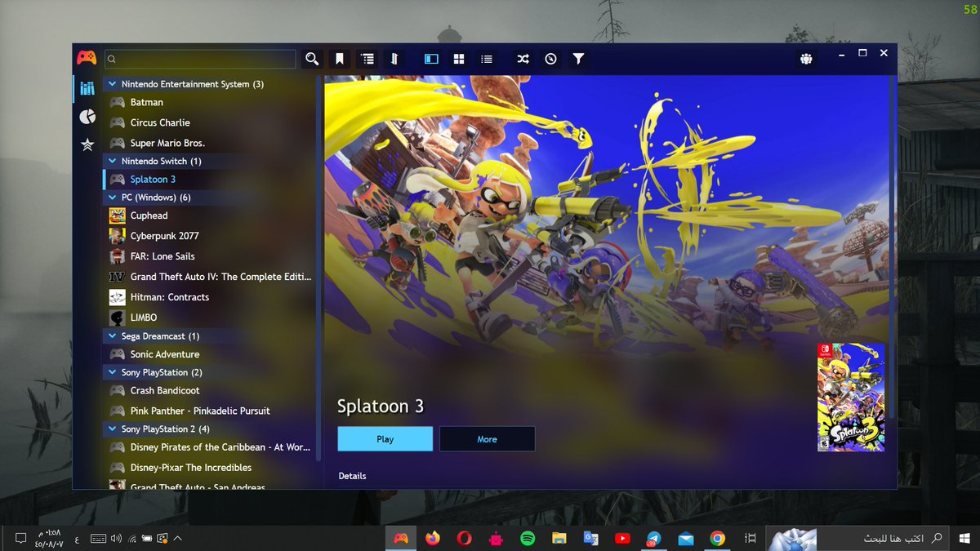Open Playnite from the taskbar

[x=401, y=538]
